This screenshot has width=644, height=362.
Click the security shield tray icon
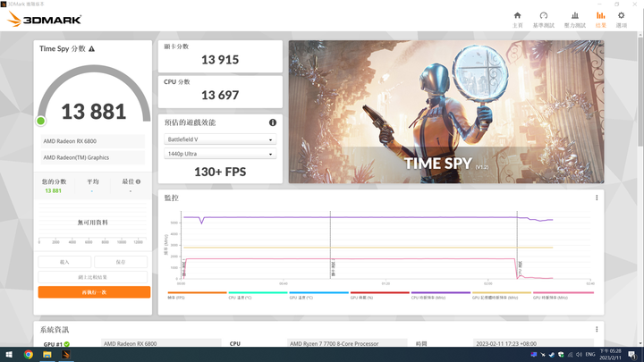[561, 355]
